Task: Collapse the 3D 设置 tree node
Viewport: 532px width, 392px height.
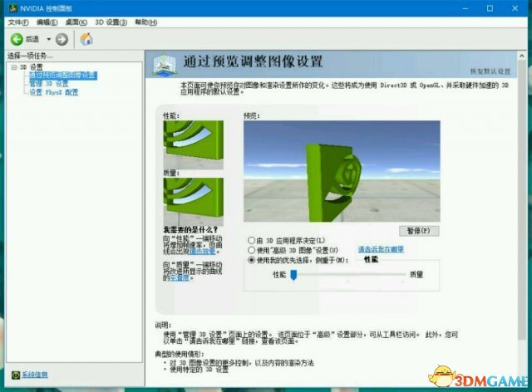Action: click(x=14, y=67)
